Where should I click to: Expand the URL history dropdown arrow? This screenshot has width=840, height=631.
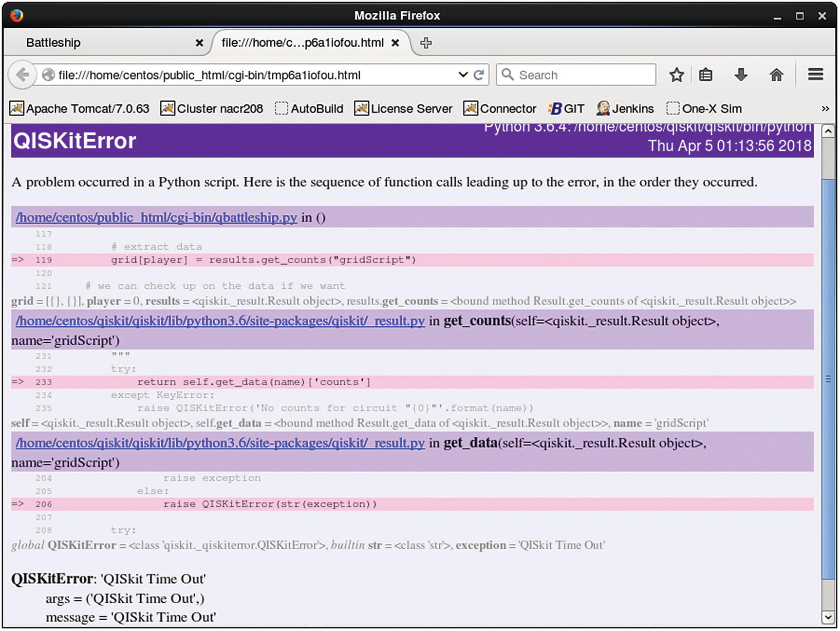tap(463, 75)
